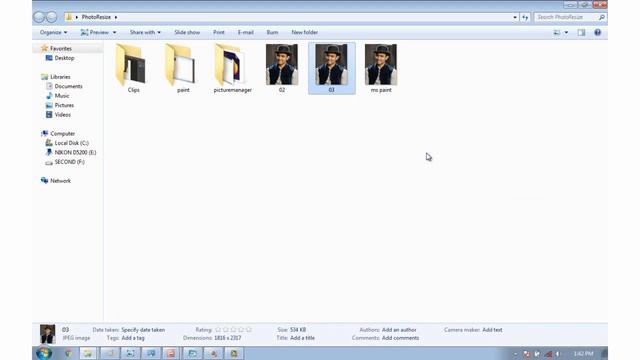Click Specify date taken in details pane
This screenshot has width=640, height=360.
pos(143,330)
